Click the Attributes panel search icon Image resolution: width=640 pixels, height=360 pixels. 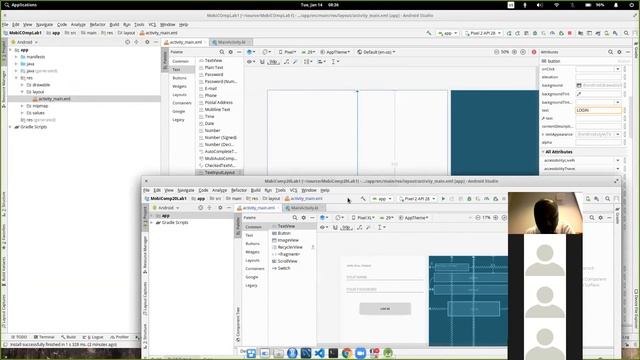click(611, 52)
